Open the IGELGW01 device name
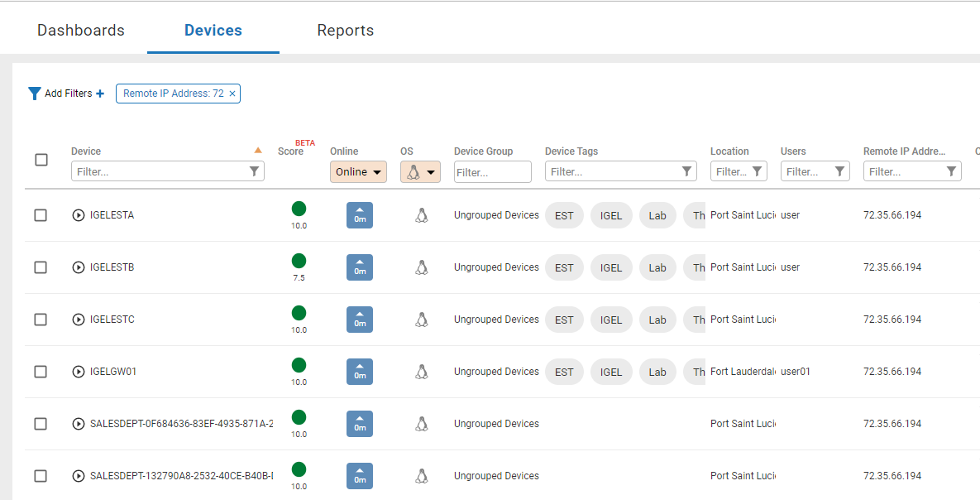The width and height of the screenshot is (980, 500). coord(113,372)
